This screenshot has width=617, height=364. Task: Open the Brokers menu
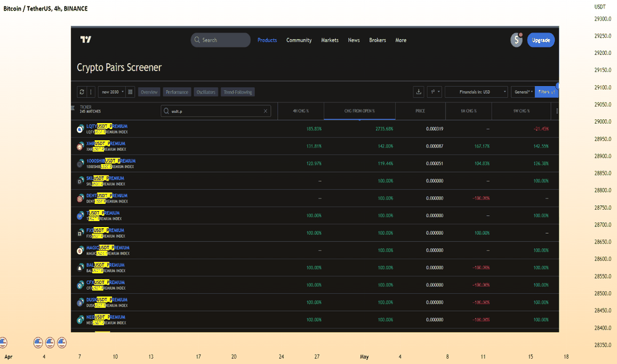[x=377, y=40]
